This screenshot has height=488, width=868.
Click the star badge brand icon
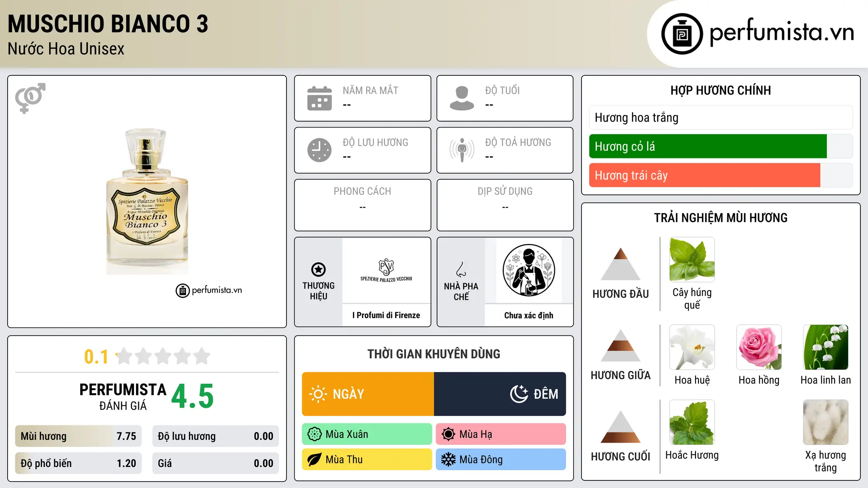coord(318,269)
